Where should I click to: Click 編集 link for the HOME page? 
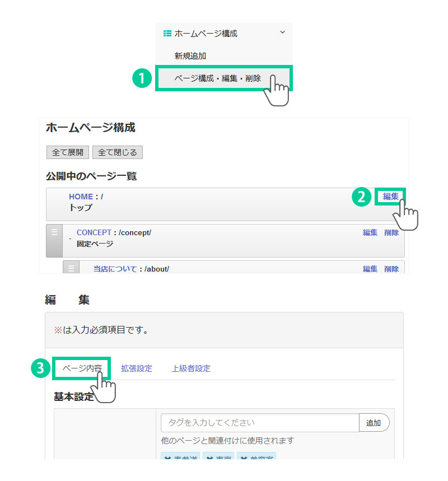coord(390,197)
